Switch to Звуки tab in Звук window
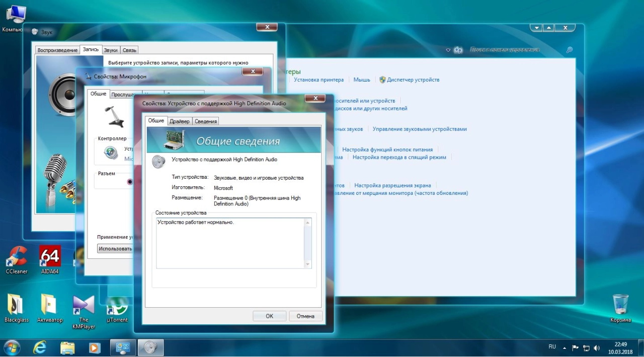Viewport: 644px width, 357px height. [111, 50]
